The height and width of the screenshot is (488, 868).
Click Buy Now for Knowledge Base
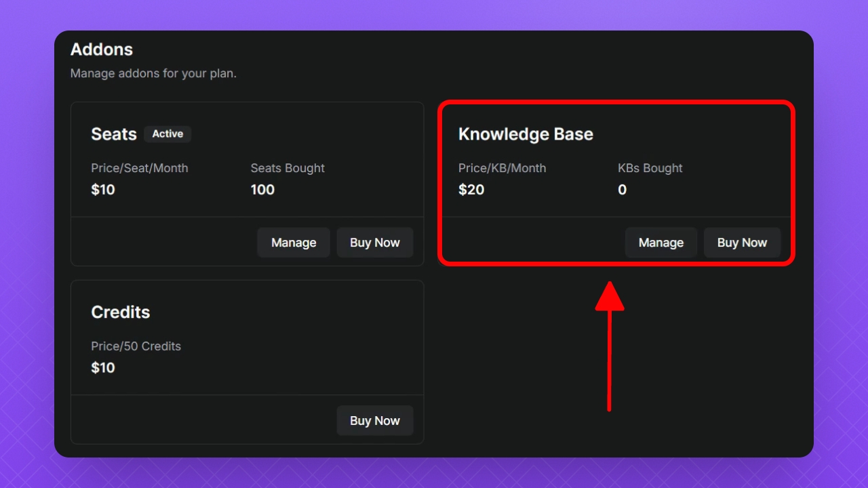[x=742, y=243]
